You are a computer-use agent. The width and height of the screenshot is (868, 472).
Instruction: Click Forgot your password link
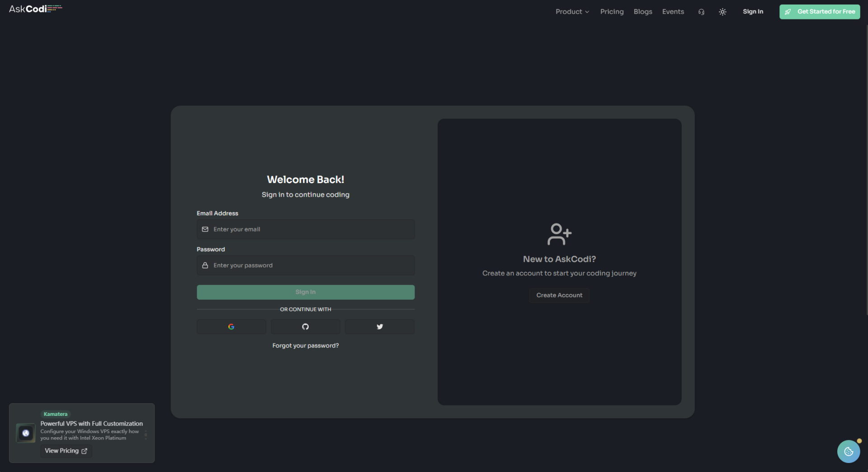[x=305, y=345]
